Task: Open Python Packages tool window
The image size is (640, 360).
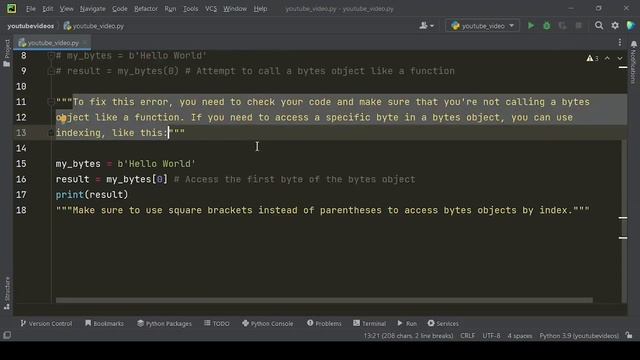Action: tap(164, 323)
